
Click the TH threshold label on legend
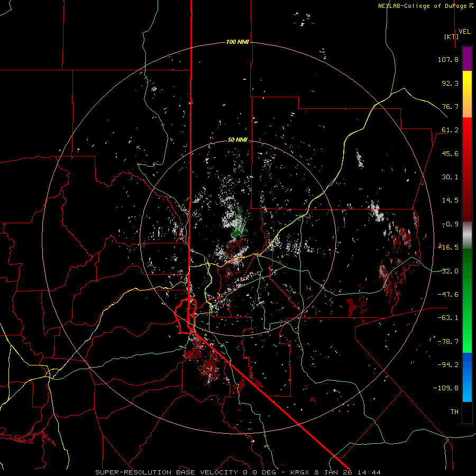coord(454,412)
